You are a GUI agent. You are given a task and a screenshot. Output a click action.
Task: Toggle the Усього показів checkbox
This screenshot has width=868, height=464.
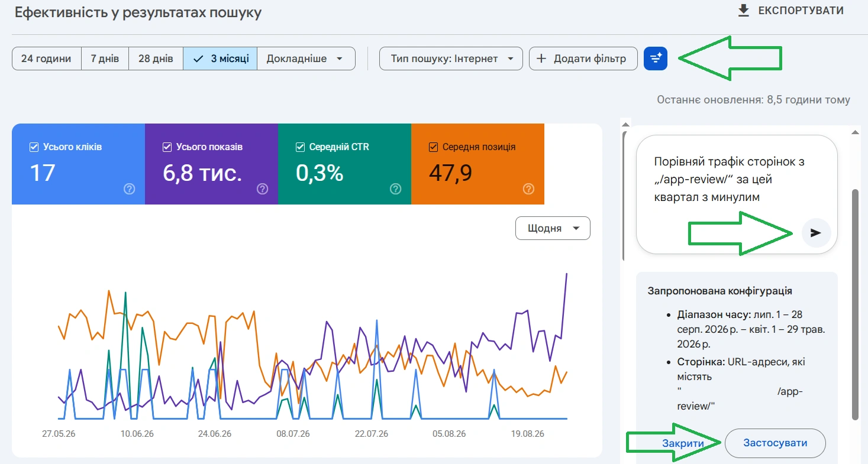coord(167,147)
